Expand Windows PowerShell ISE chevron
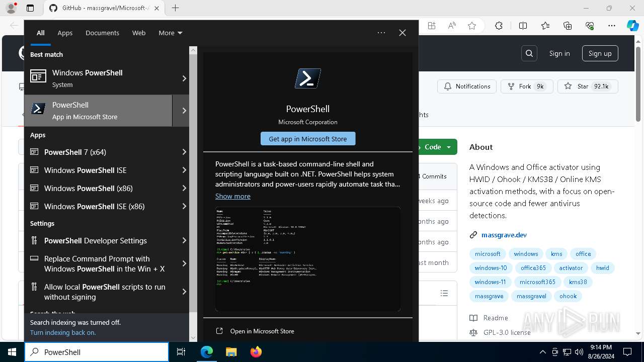 184,170
